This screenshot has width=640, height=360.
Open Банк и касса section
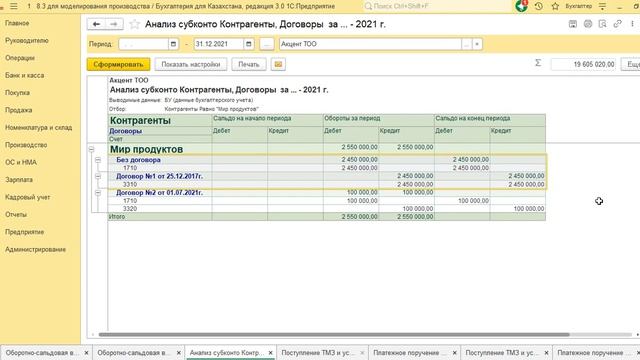[x=24, y=76]
